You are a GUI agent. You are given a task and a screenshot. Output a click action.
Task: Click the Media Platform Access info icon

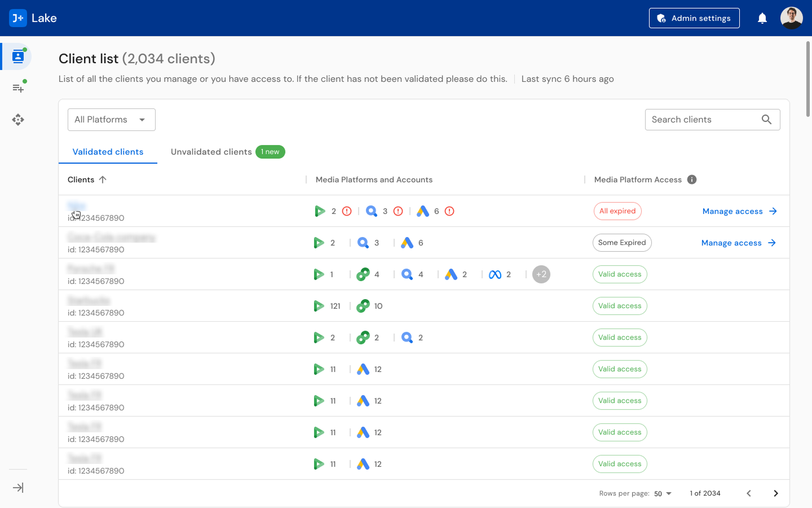pyautogui.click(x=692, y=179)
